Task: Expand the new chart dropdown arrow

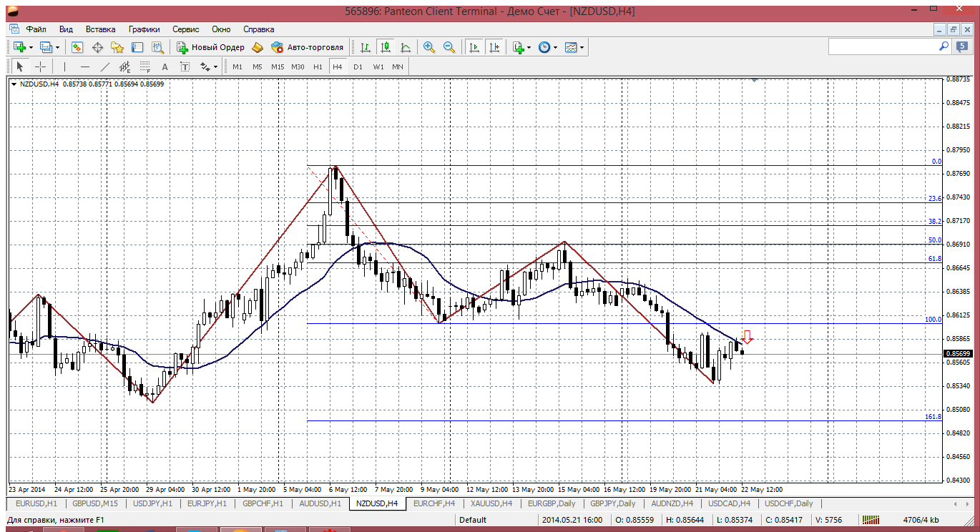Action: pyautogui.click(x=31, y=47)
